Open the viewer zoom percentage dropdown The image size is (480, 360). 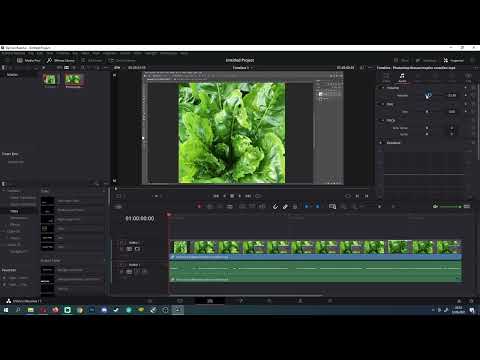click(117, 68)
